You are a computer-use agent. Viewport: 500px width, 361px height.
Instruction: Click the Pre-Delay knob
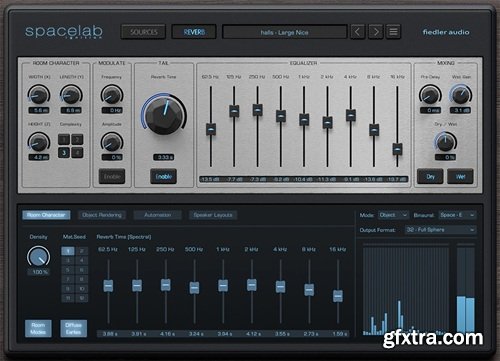tap(430, 95)
